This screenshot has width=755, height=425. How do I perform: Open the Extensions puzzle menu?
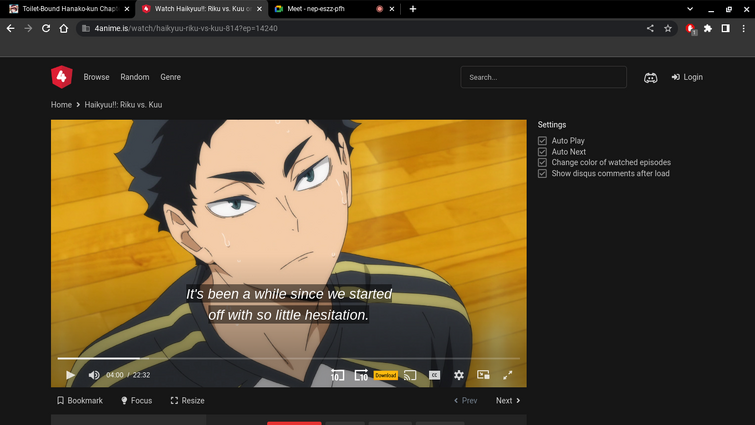708,28
